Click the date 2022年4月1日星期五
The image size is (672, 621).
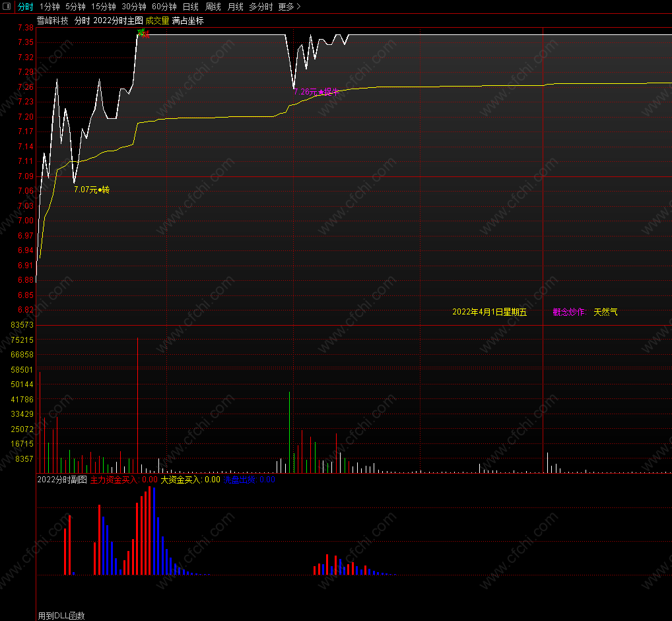pos(489,312)
